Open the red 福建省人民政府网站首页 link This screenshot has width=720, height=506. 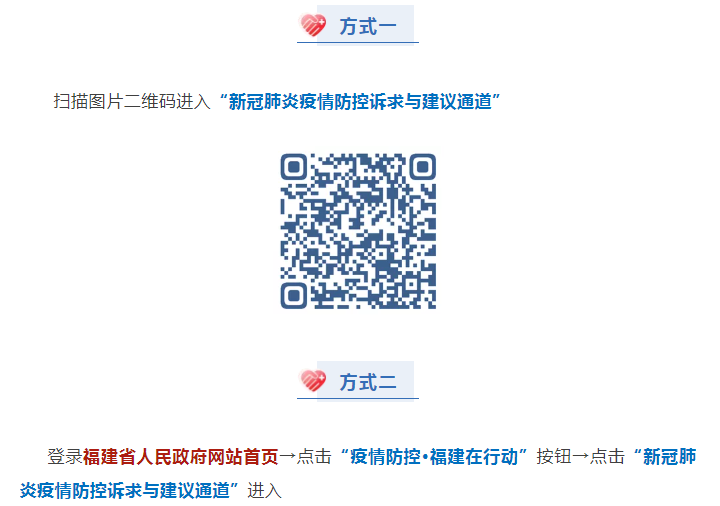[x=181, y=456]
